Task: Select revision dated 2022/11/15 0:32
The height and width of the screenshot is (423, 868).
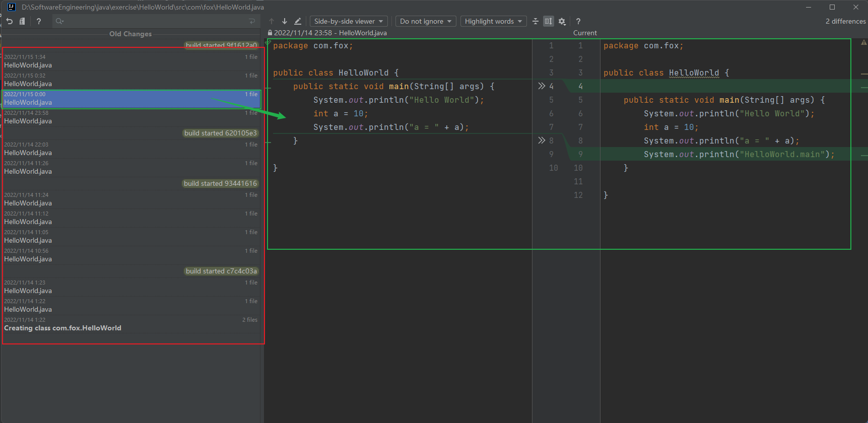Action: [130, 80]
